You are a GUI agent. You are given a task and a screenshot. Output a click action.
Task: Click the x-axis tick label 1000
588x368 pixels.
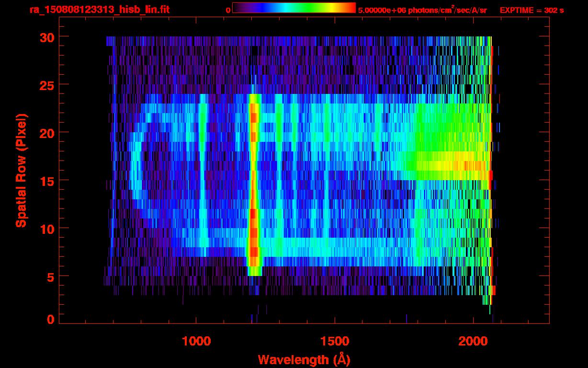(x=196, y=342)
